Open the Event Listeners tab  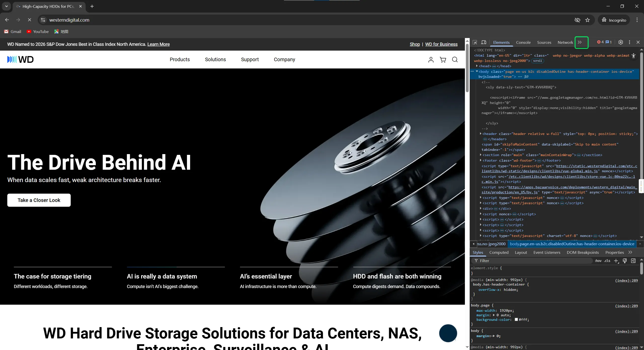(x=547, y=252)
